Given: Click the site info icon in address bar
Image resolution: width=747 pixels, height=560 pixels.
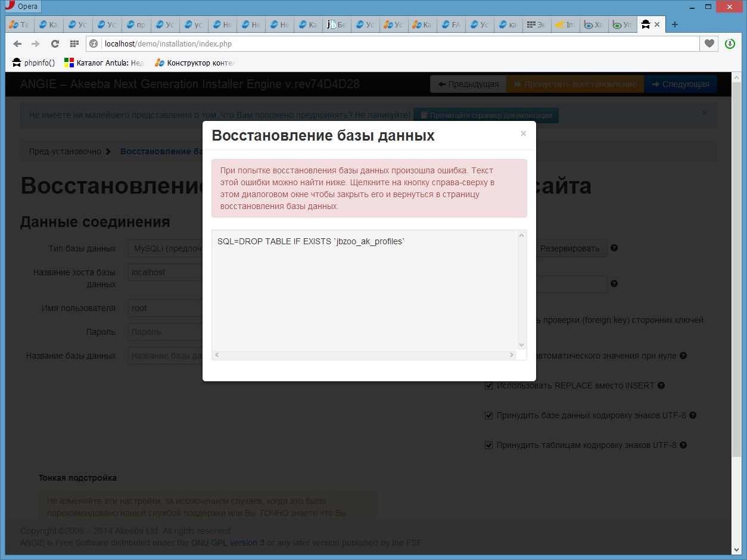Looking at the screenshot, I should click(94, 43).
